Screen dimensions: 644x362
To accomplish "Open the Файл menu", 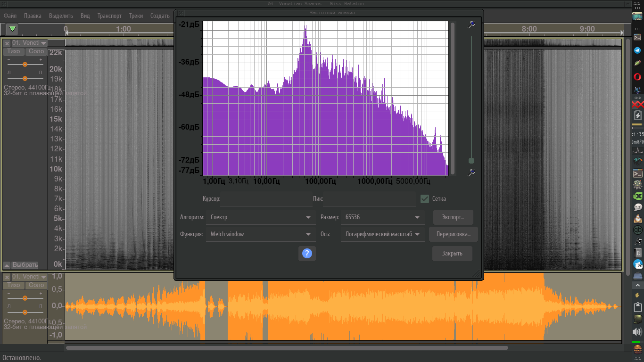I will [10, 16].
